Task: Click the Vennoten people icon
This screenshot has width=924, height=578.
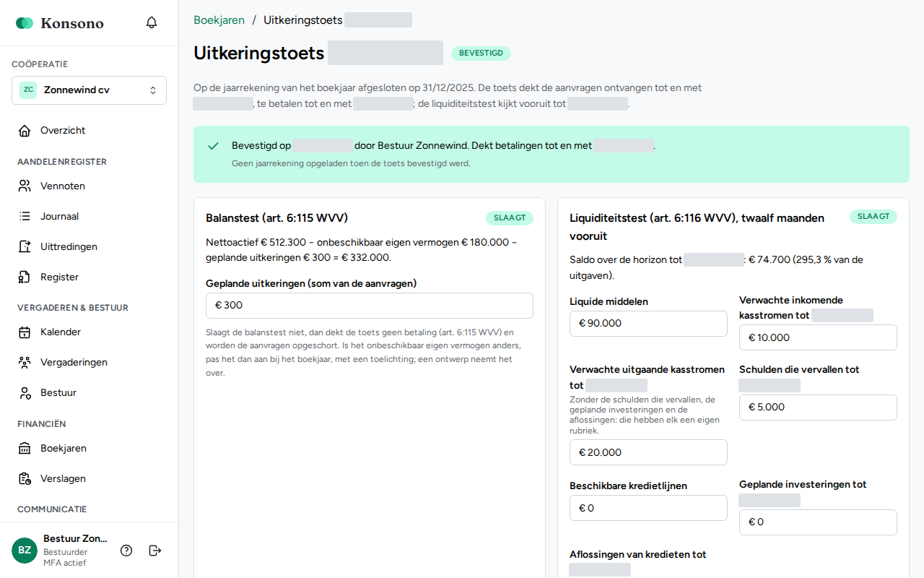Action: [25, 186]
